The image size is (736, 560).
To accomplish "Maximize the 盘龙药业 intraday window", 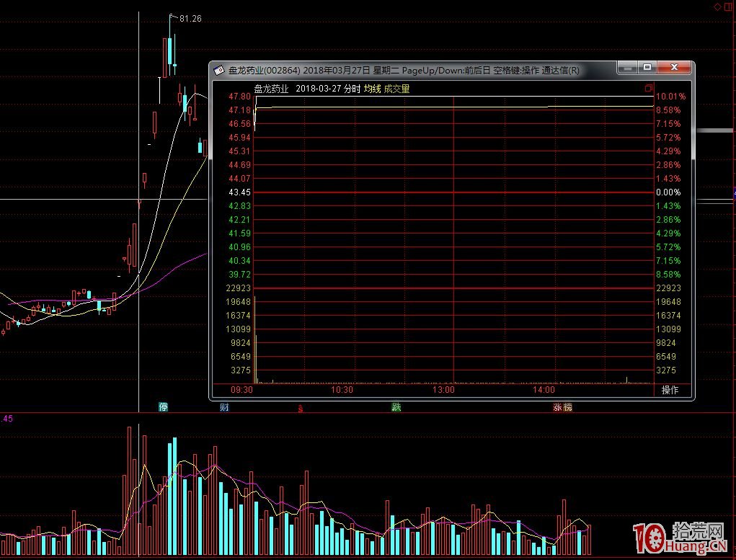I will pyautogui.click(x=647, y=68).
